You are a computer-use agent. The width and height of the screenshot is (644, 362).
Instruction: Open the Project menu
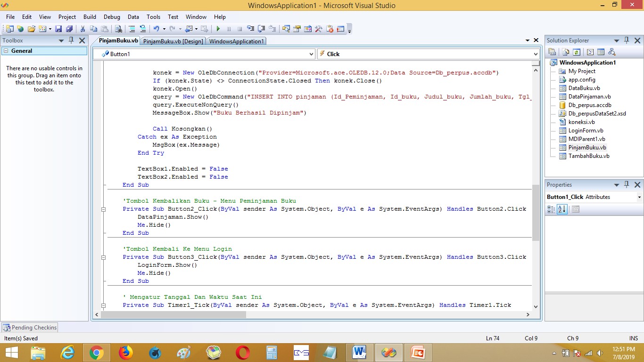point(67,16)
